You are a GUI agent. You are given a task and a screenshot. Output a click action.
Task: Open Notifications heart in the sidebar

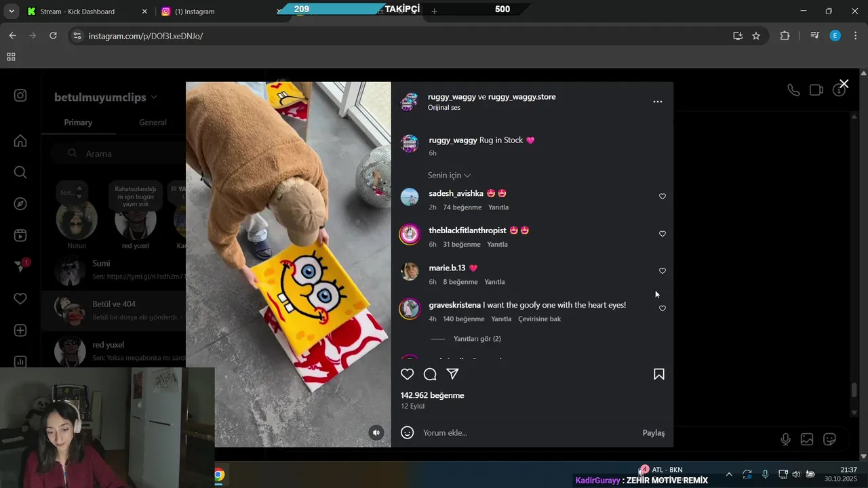tap(20, 299)
